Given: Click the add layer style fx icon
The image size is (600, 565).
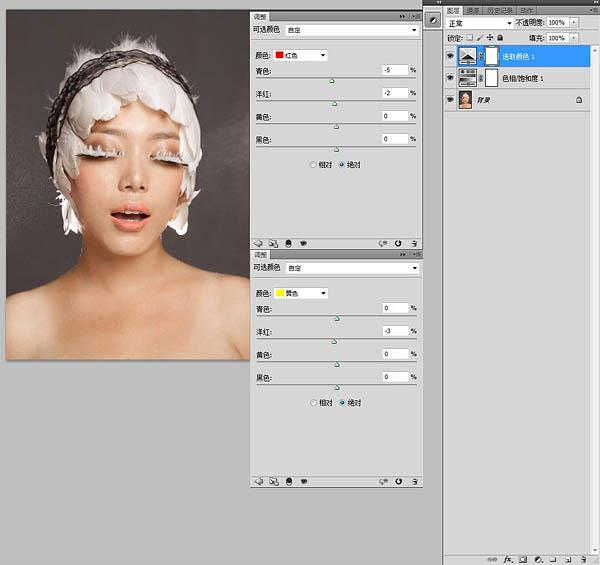Looking at the screenshot, I should click(x=508, y=559).
